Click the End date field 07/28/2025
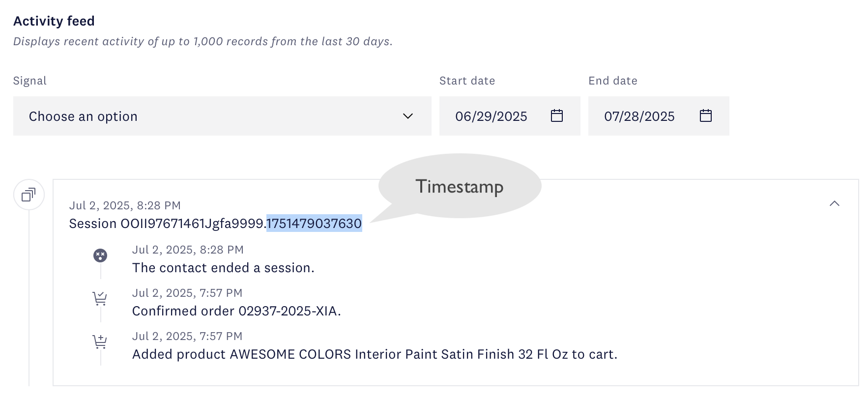Viewport: 868px width, 398px height. 659,116
